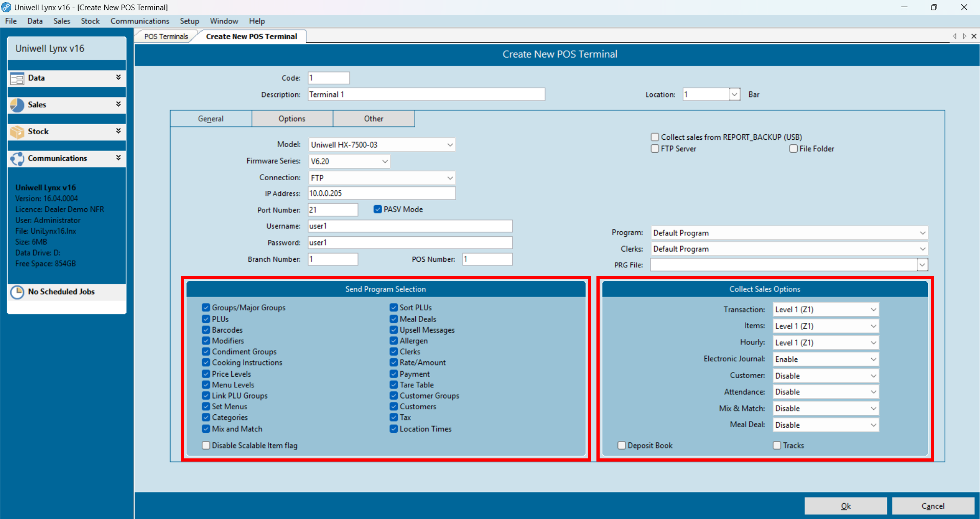
Task: Open the Location dropdown
Action: [x=734, y=94]
